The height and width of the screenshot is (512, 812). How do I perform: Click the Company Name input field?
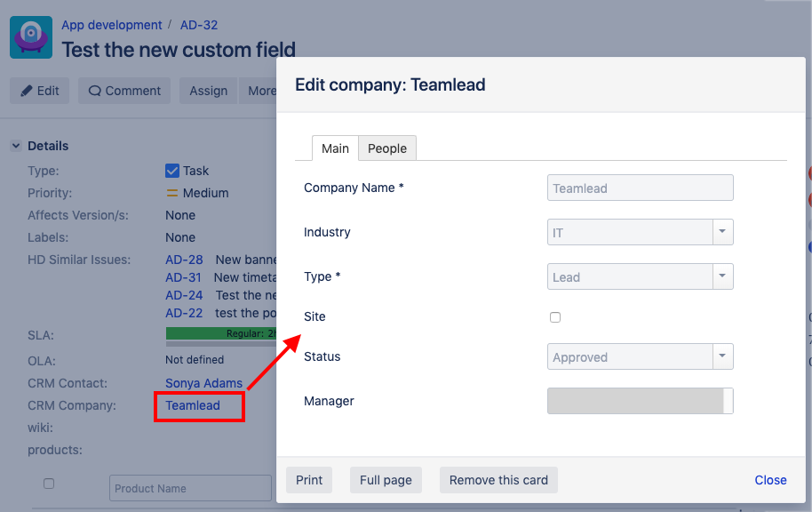pos(640,188)
